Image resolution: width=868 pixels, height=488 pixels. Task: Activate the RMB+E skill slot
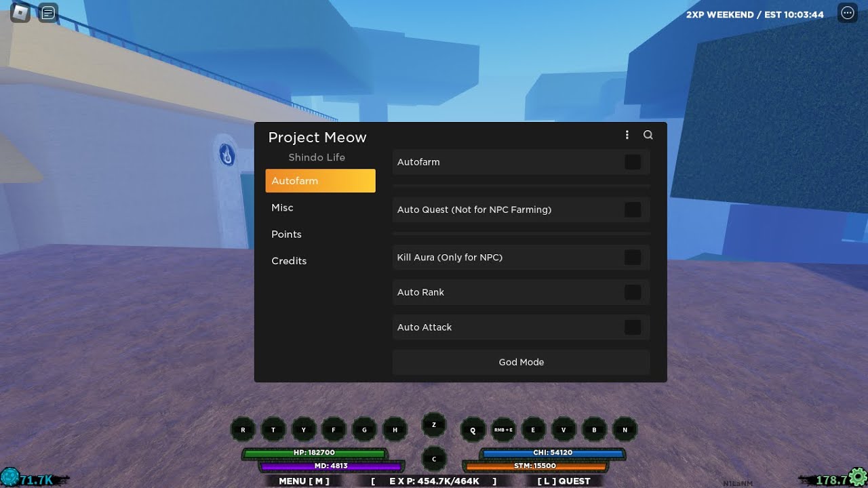pos(503,430)
